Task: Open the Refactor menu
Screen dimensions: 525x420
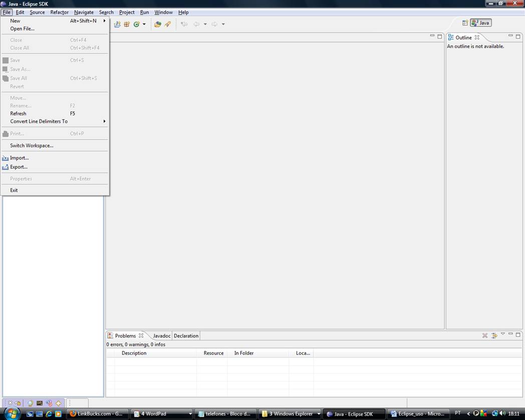Action: [x=59, y=13]
